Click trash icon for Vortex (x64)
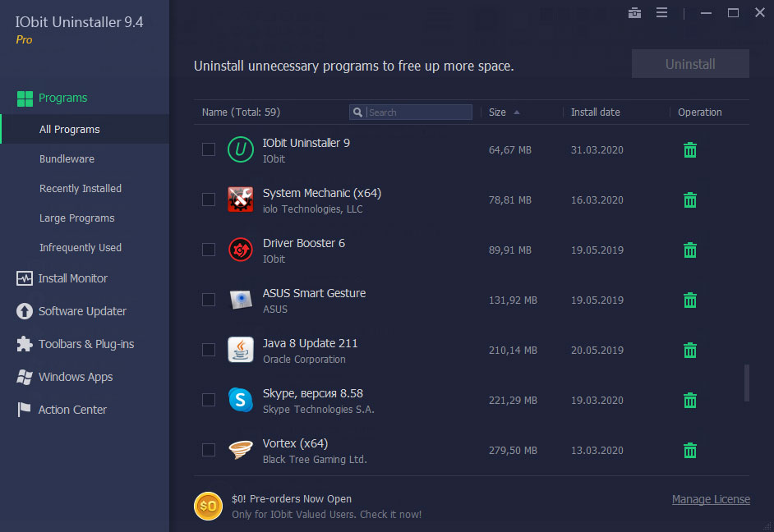 (x=690, y=451)
